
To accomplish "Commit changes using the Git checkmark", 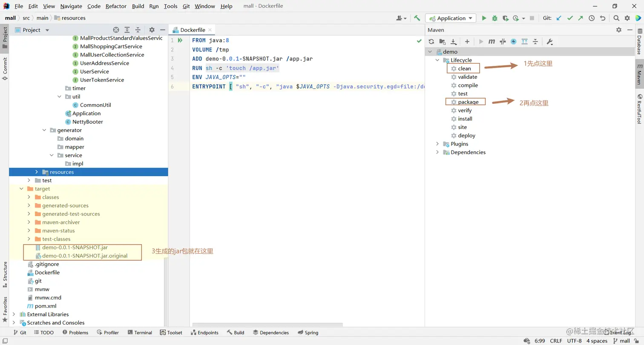I will click(x=570, y=18).
